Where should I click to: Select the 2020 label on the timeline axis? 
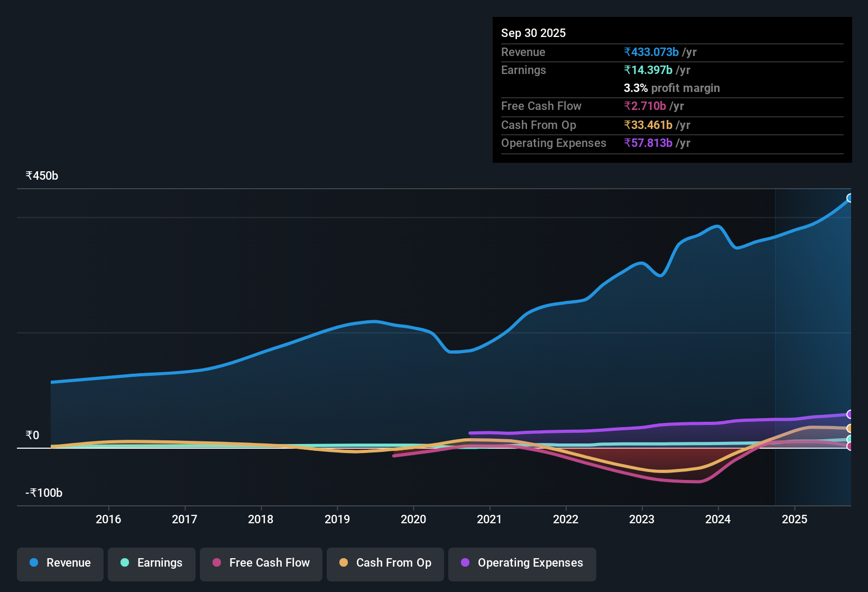pos(414,520)
